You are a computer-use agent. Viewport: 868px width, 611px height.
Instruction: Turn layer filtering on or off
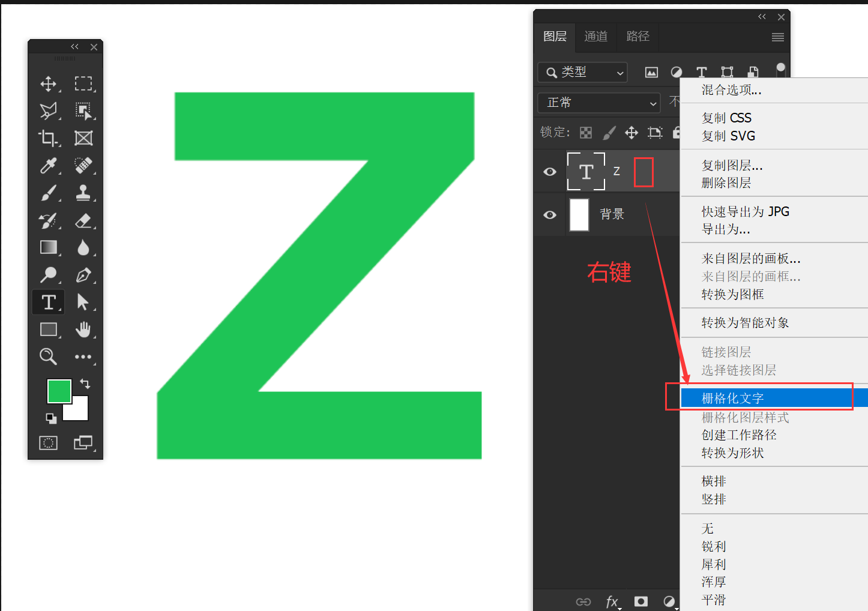coord(781,69)
